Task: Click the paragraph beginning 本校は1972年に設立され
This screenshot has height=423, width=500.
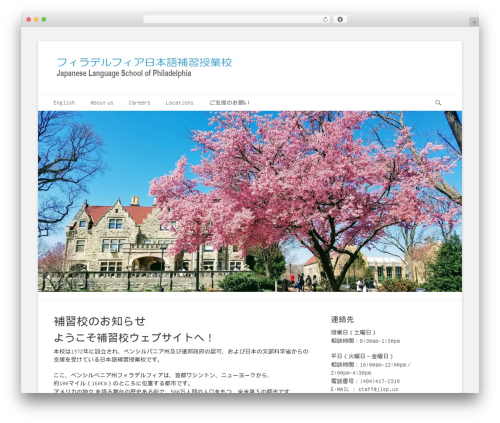Action: pyautogui.click(x=181, y=355)
